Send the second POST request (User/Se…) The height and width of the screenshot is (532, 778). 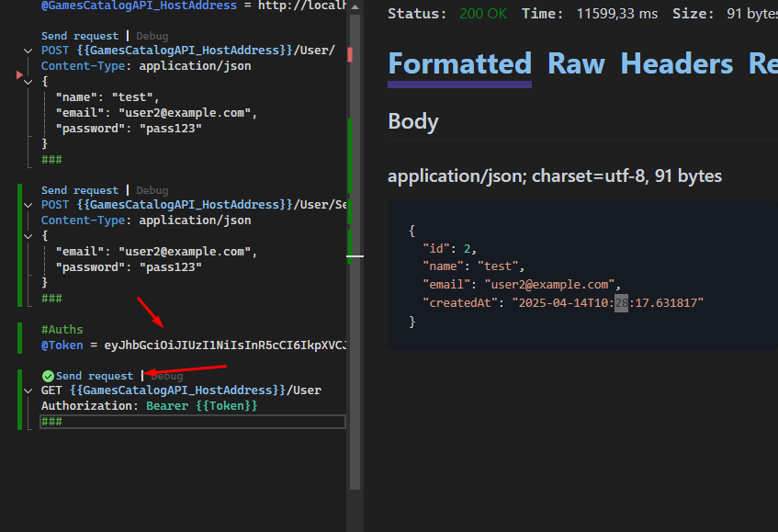tap(80, 190)
